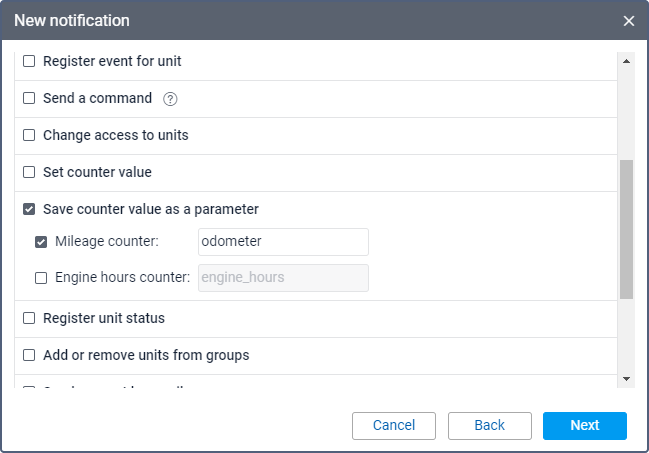Check the Set counter value box
Viewport: 649px width, 453px height.
tap(29, 173)
